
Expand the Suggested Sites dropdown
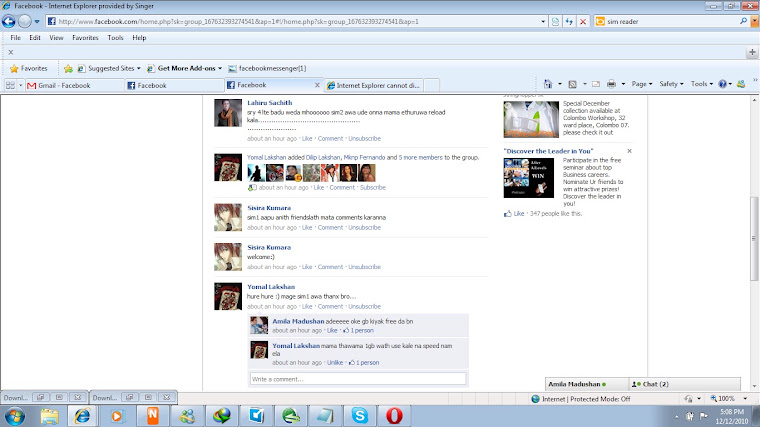tap(139, 68)
